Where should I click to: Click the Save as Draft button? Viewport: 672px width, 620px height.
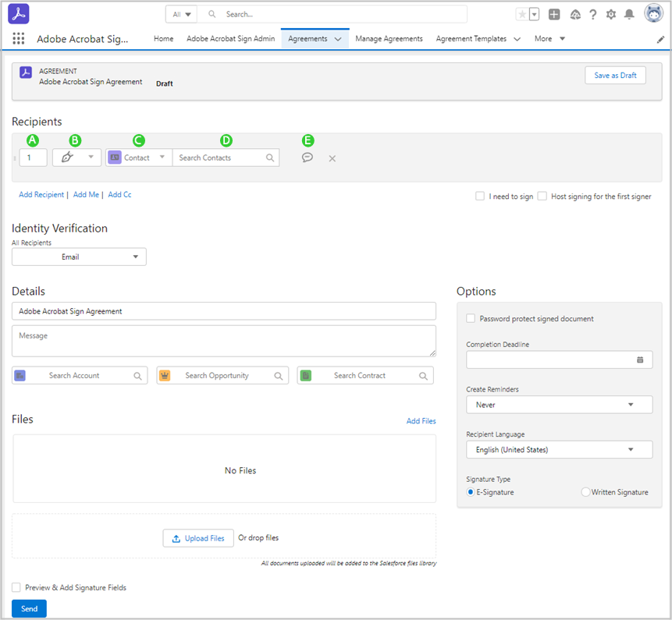pyautogui.click(x=615, y=76)
